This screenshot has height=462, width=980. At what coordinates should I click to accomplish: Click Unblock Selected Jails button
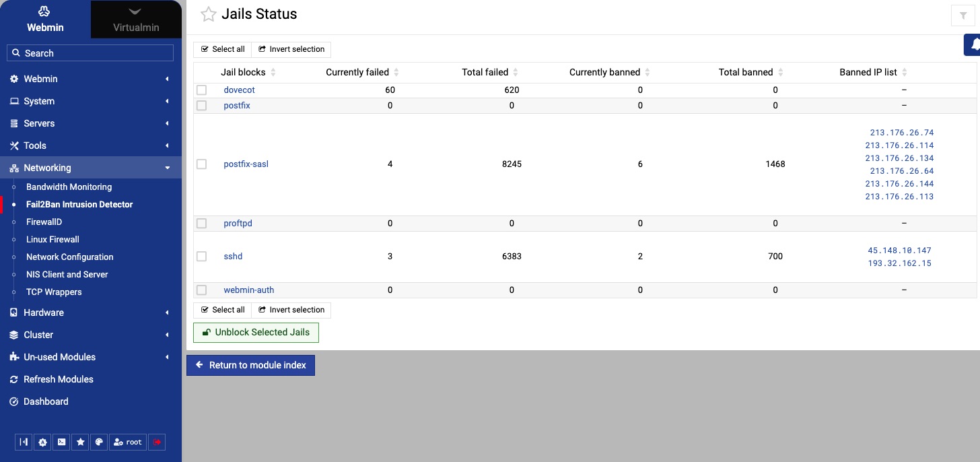[x=256, y=333]
